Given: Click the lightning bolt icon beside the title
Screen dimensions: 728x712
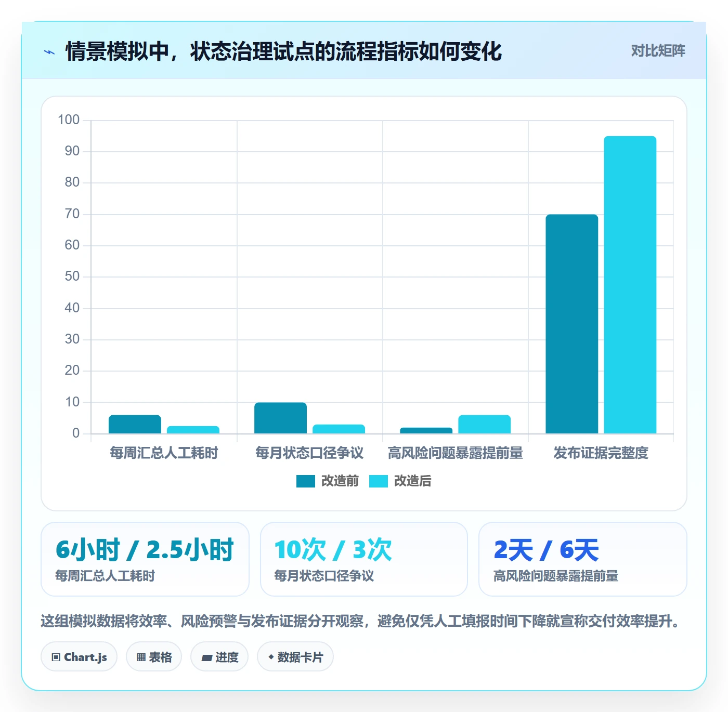Looking at the screenshot, I should tap(49, 52).
